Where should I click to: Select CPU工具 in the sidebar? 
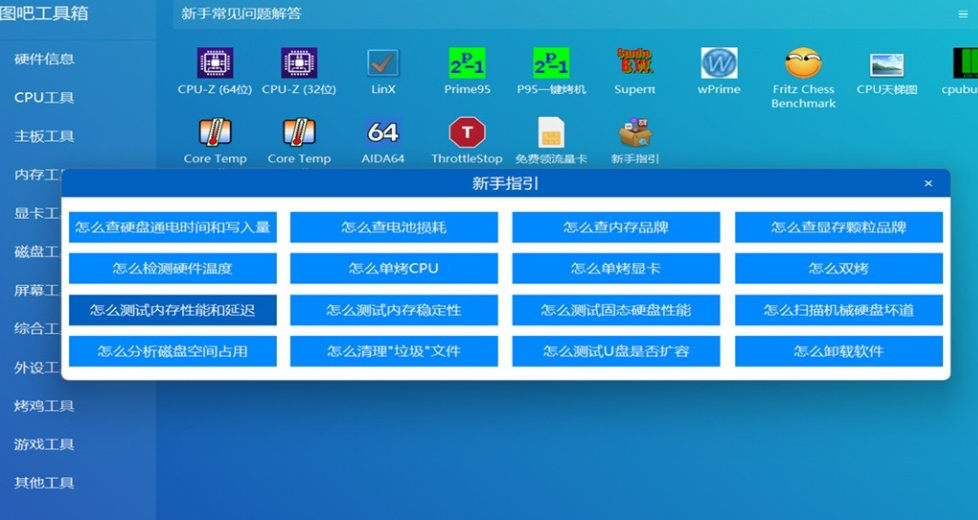coord(44,98)
